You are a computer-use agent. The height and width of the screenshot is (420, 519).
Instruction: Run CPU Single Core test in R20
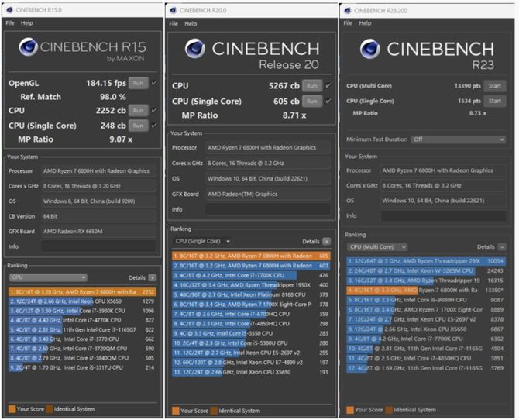coord(312,101)
